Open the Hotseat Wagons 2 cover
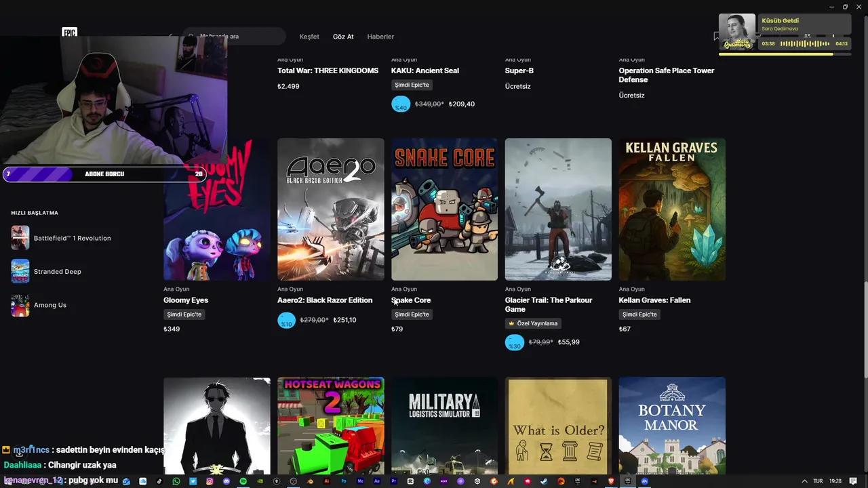Image resolution: width=868 pixels, height=488 pixels. (x=331, y=426)
